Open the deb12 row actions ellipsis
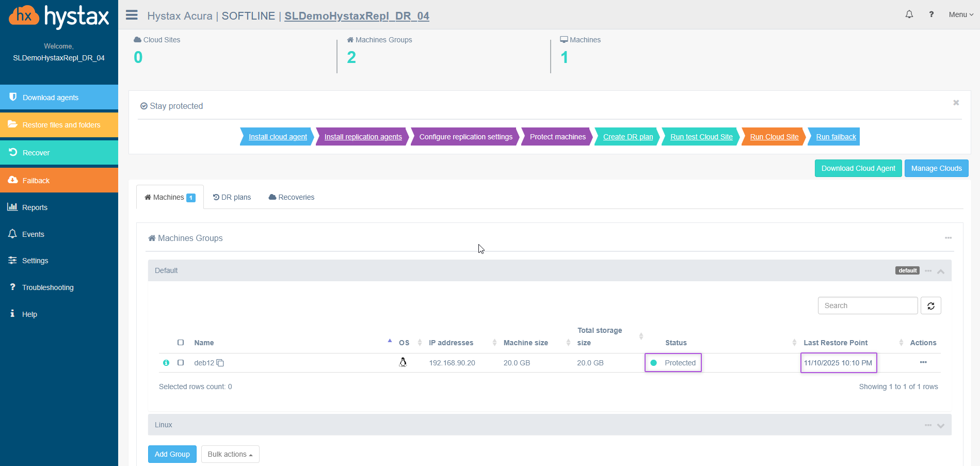Screen dimensions: 980x466 coord(923,362)
